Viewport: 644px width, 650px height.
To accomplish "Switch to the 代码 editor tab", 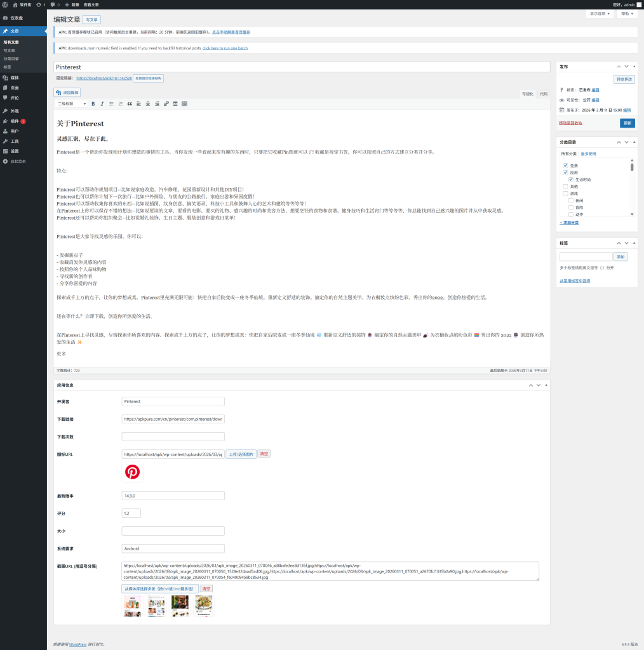I will 543,94.
